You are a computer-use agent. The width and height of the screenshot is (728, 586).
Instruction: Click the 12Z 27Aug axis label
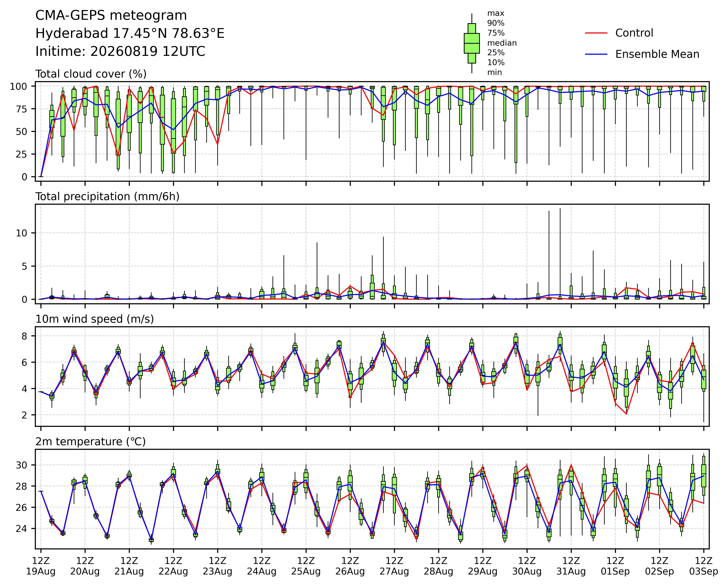tap(394, 567)
